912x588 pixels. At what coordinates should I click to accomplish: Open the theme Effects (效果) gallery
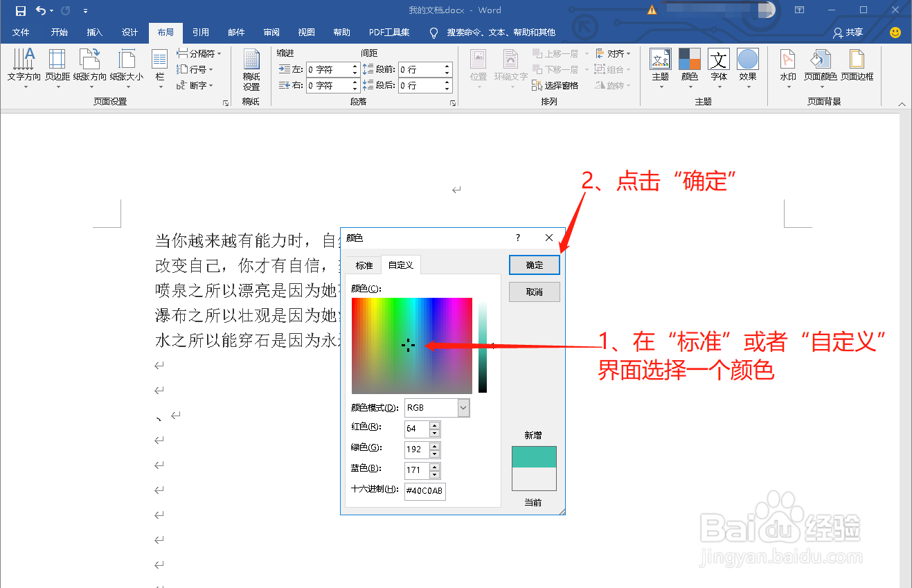click(x=748, y=68)
